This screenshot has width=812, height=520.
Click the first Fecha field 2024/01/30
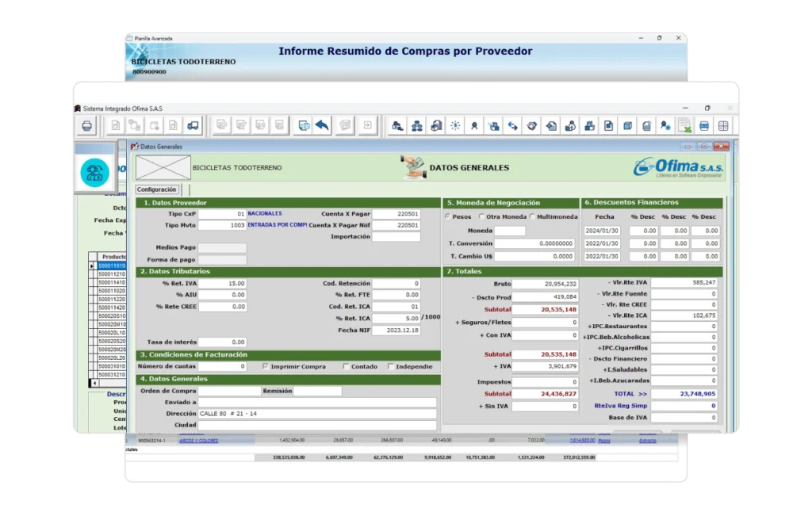point(602,231)
